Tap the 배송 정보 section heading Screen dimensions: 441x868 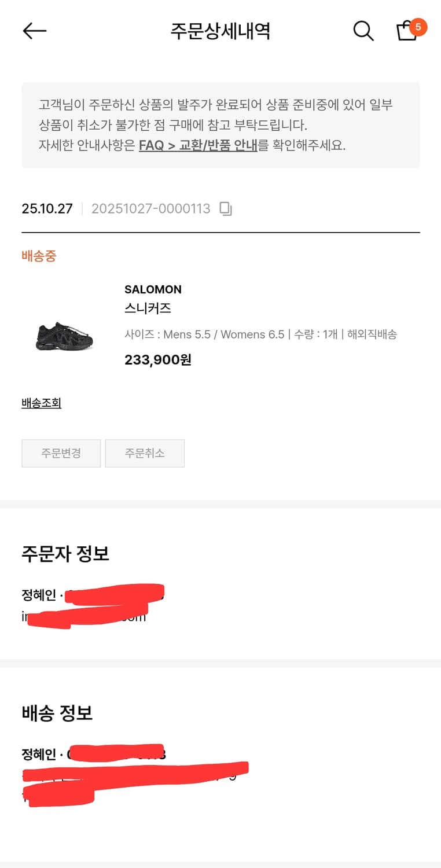(57, 713)
